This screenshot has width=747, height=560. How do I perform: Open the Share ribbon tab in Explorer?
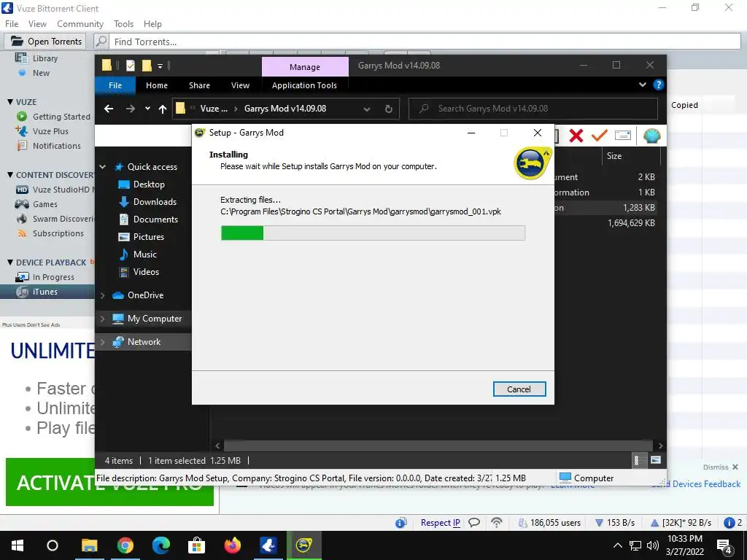coord(199,85)
